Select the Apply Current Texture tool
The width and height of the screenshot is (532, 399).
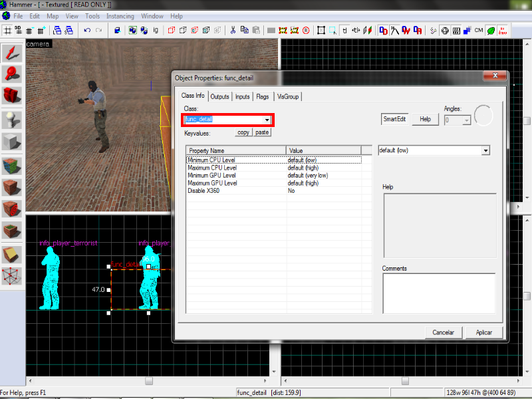pyautogui.click(x=12, y=188)
